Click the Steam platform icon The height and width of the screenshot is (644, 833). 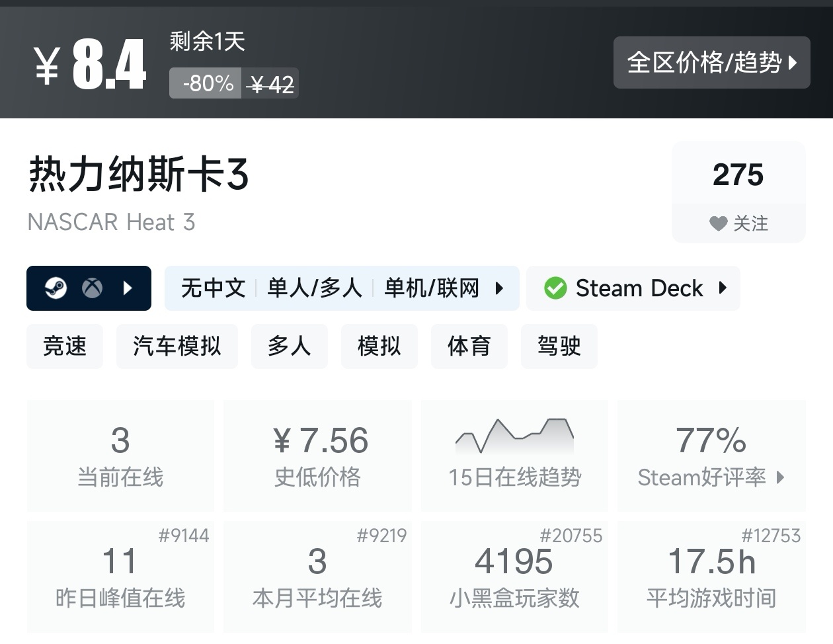56,288
